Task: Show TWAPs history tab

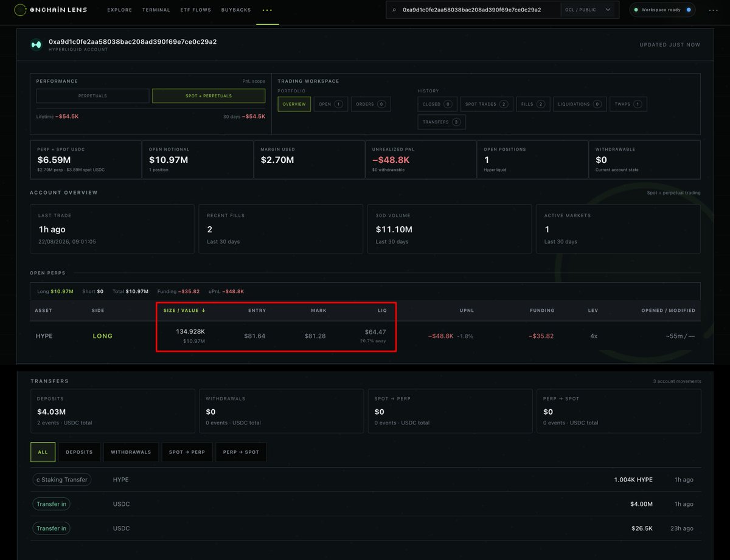Action: click(628, 104)
